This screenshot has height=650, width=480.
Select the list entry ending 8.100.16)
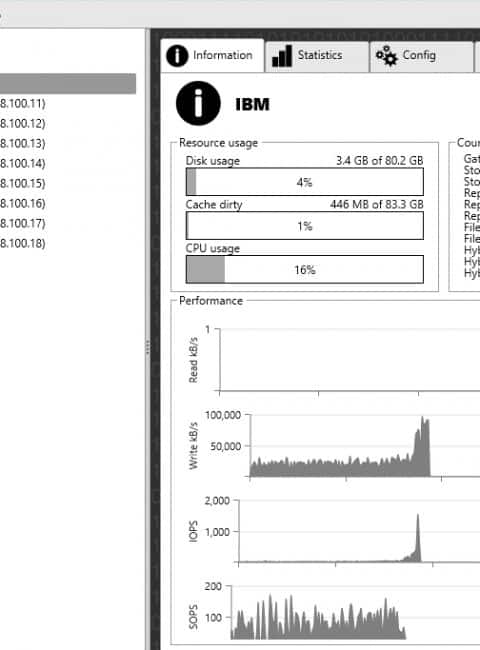pos(23,203)
